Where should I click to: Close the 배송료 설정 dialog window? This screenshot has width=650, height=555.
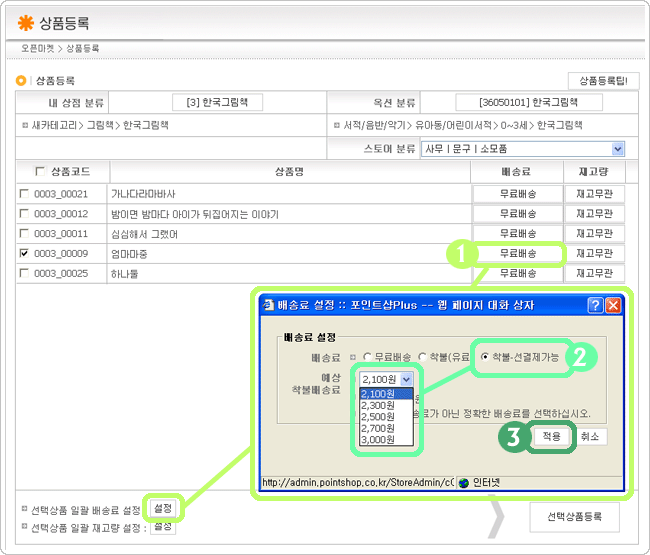pyautogui.click(x=612, y=306)
